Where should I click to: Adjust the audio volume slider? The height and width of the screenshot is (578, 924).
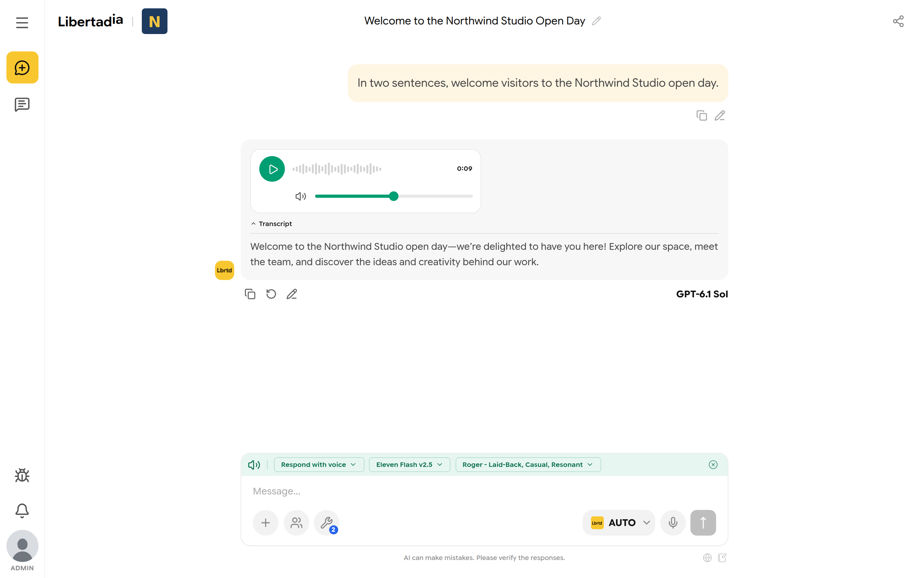click(x=394, y=196)
